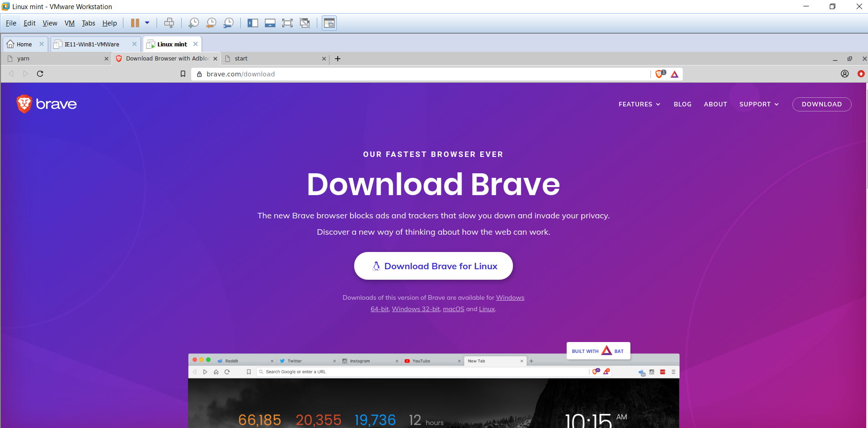The image size is (868, 428).
Task: Reload the brave.com download page
Action: (40, 74)
